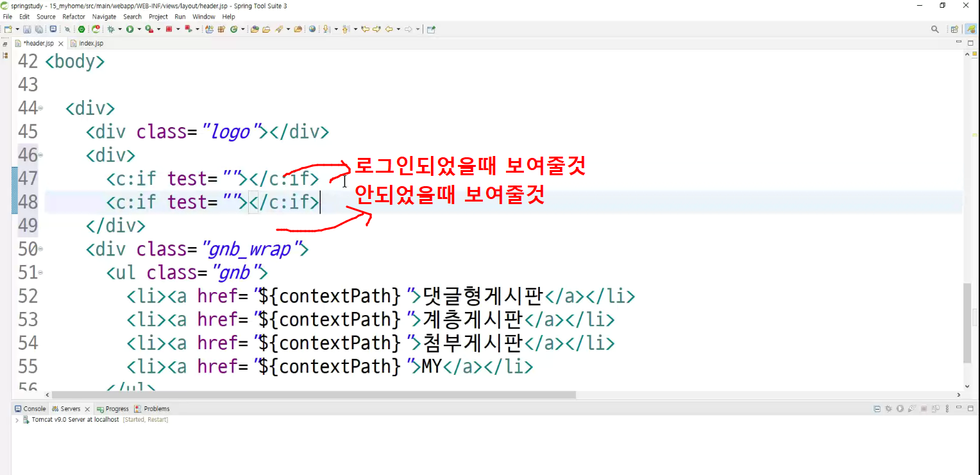Click the 댓글형게시판 link text on line 52
The height and width of the screenshot is (475, 980).
[482, 296]
